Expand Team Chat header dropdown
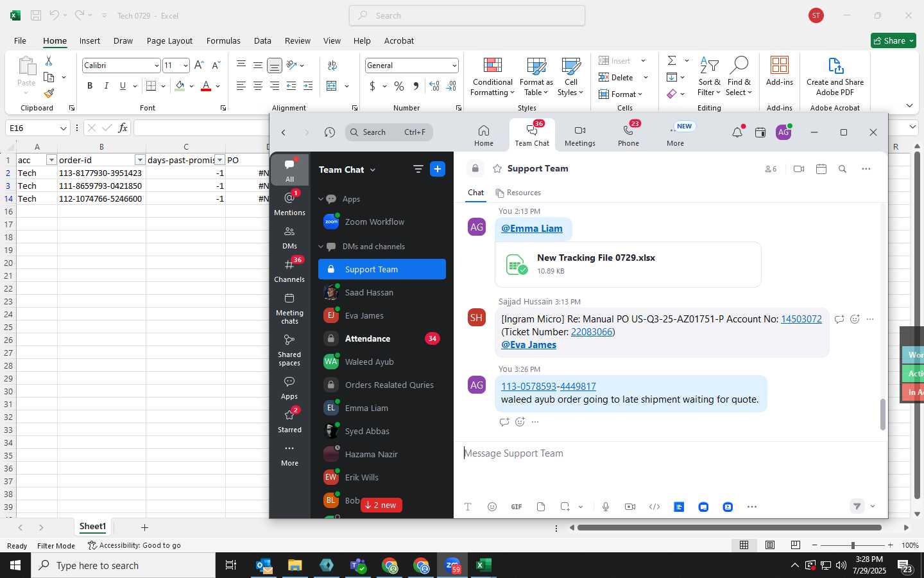This screenshot has width=924, height=578. pos(373,170)
